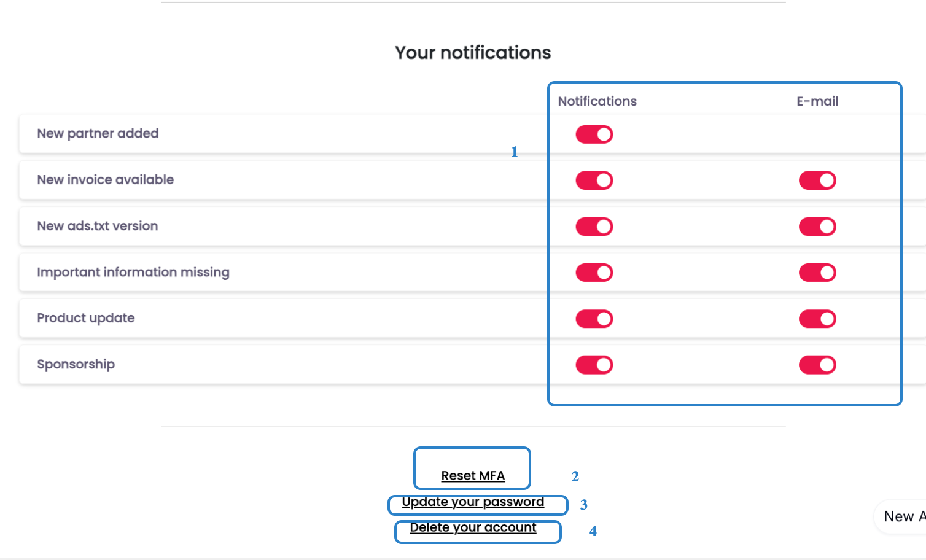This screenshot has width=926, height=560.
Task: Click the Notifications column header
Action: click(x=597, y=101)
